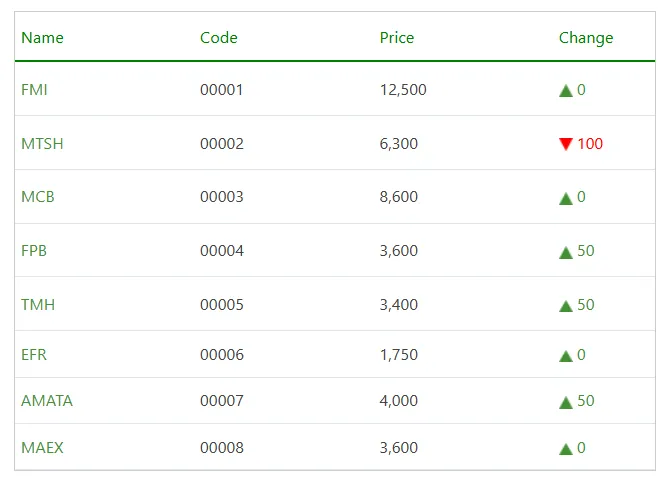Click code 00005 in TMH row

(x=222, y=305)
